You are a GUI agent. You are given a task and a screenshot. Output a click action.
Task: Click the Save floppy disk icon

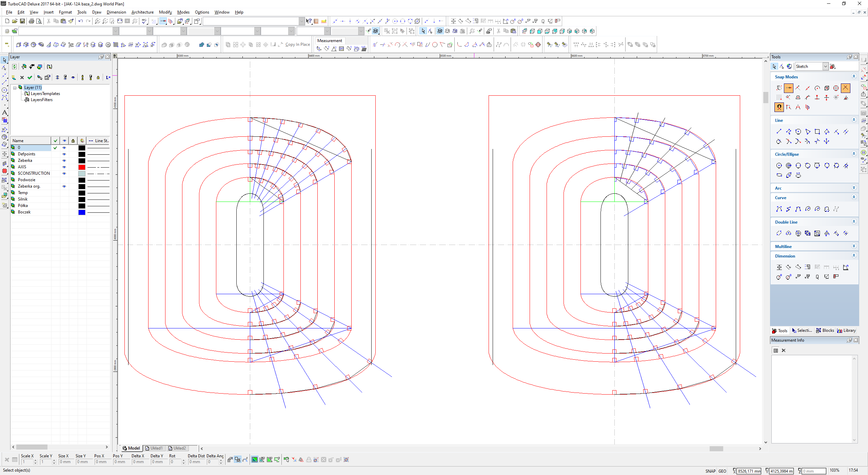pyautogui.click(x=22, y=21)
